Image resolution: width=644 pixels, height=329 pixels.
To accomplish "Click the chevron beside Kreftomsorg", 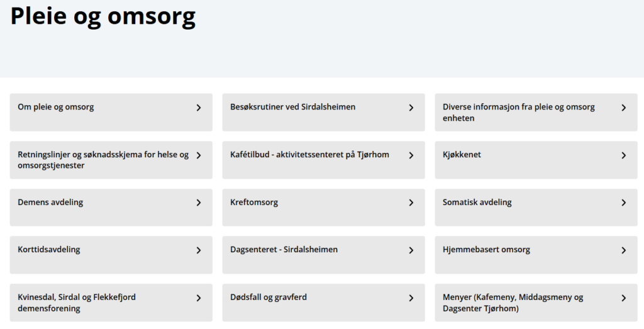I will [411, 203].
